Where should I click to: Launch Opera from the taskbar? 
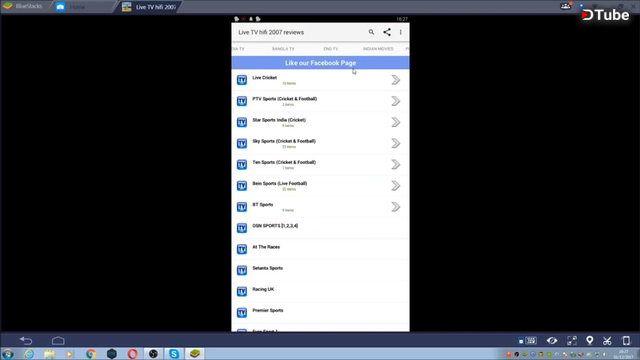(x=132, y=354)
